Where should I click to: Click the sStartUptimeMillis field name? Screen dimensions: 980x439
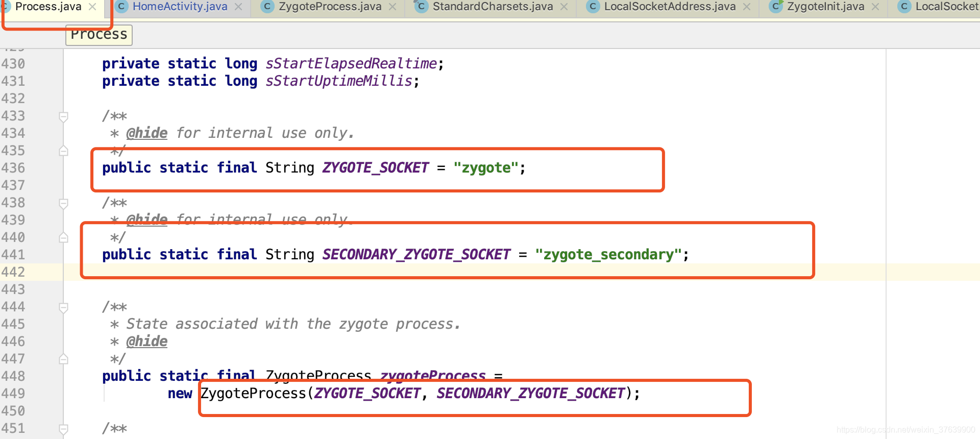[339, 81]
